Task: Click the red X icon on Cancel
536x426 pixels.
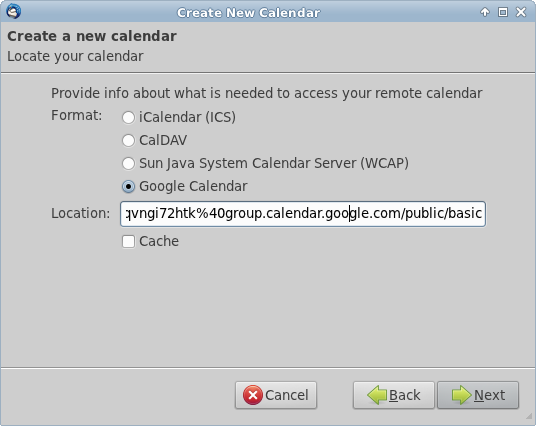Action: [253, 395]
